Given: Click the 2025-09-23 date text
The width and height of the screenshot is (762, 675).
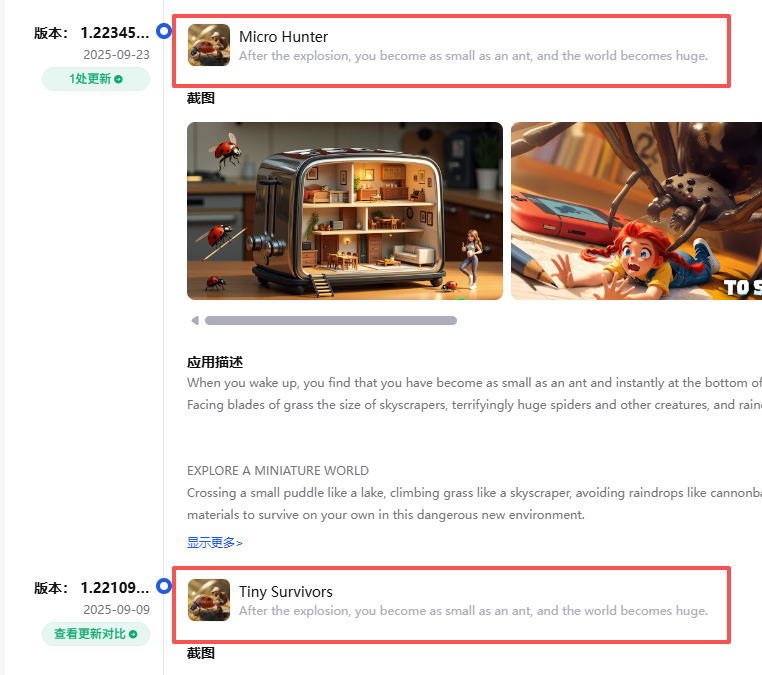Looking at the screenshot, I should 116,54.
